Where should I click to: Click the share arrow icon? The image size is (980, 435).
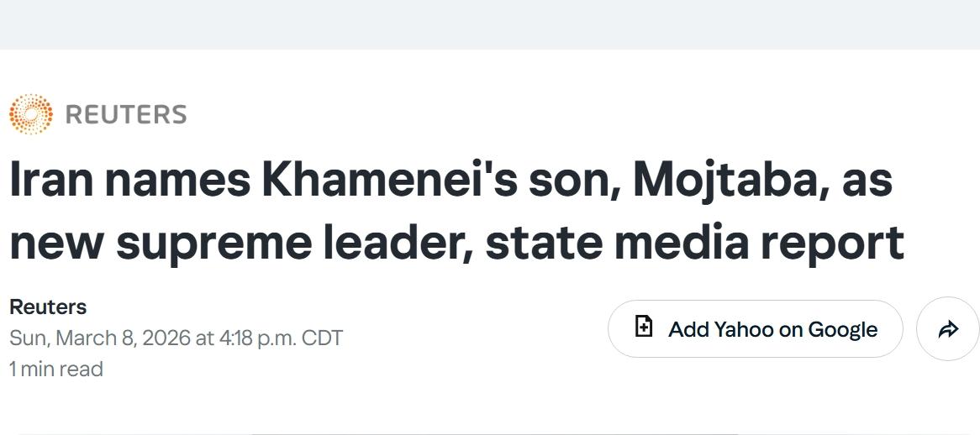coord(948,329)
